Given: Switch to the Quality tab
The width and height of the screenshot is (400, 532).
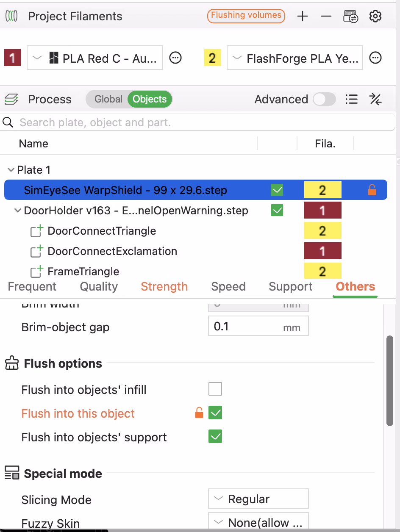Looking at the screenshot, I should coord(99,287).
